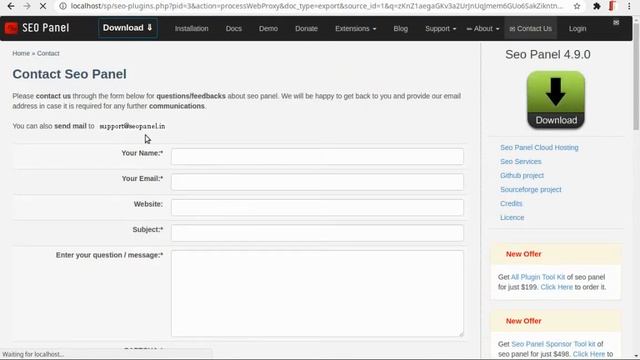
Task: Click into the question / message textarea
Action: (x=317, y=293)
